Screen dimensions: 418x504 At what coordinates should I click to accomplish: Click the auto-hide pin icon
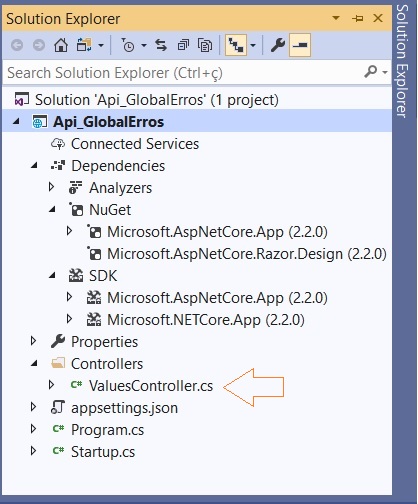pyautogui.click(x=358, y=18)
